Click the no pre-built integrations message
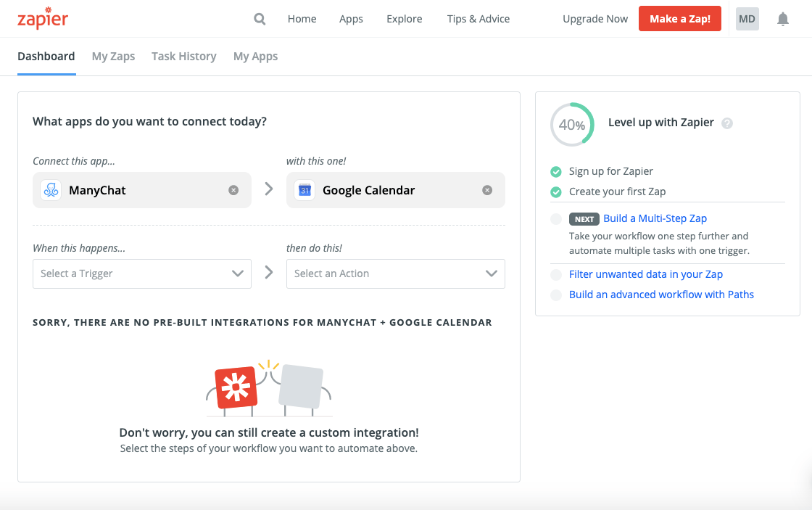 click(x=262, y=322)
